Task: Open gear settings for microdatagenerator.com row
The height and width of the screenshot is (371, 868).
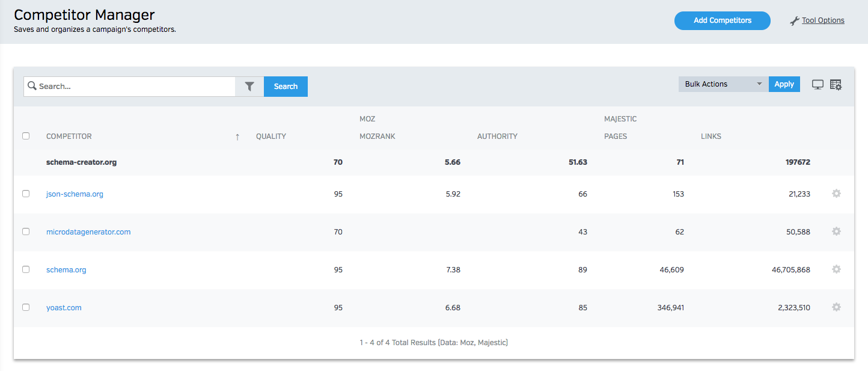Action: (836, 231)
